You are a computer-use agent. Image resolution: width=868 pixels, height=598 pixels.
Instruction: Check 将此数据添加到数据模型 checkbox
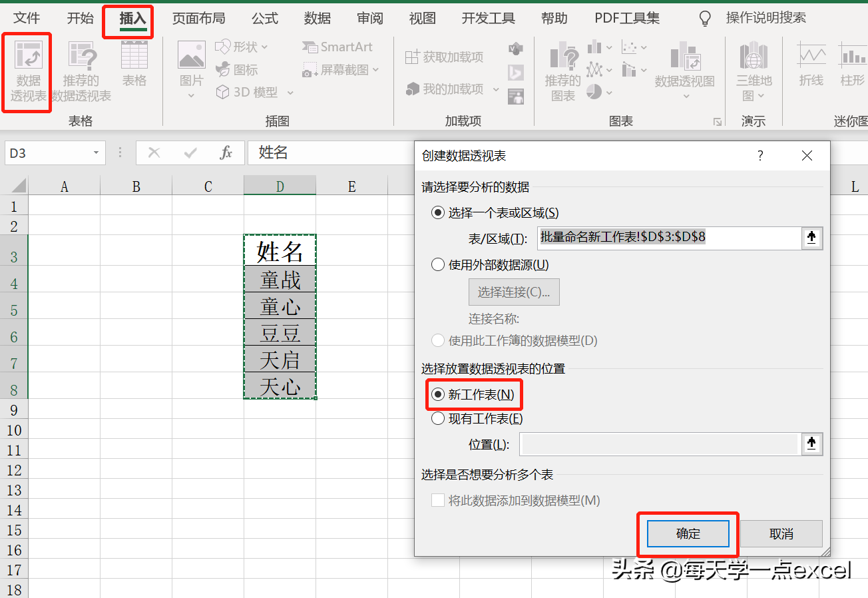coord(437,500)
